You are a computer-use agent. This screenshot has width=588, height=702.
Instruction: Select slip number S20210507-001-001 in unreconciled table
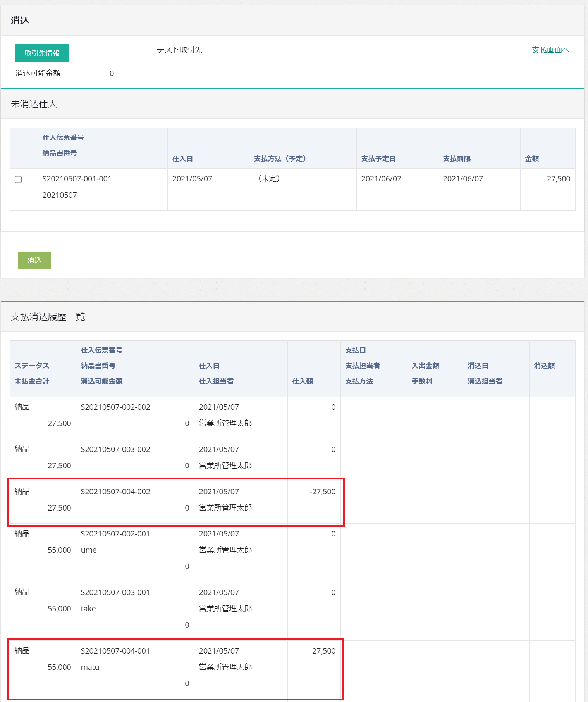pyautogui.click(x=77, y=179)
